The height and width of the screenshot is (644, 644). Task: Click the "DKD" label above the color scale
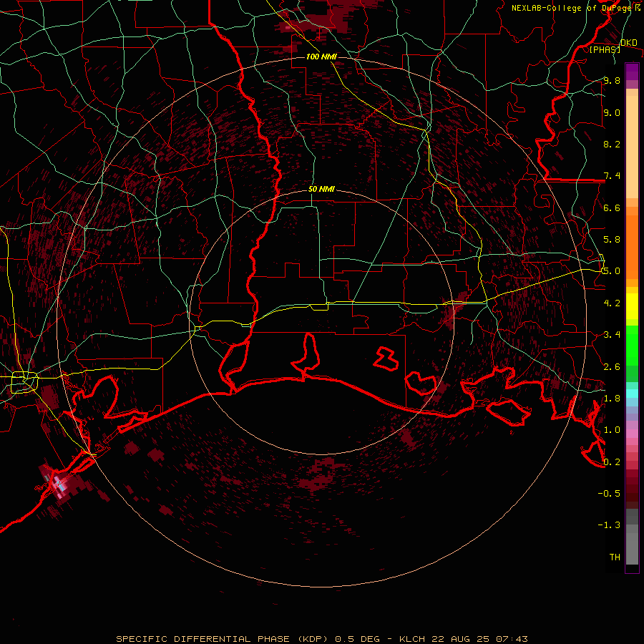tap(628, 43)
